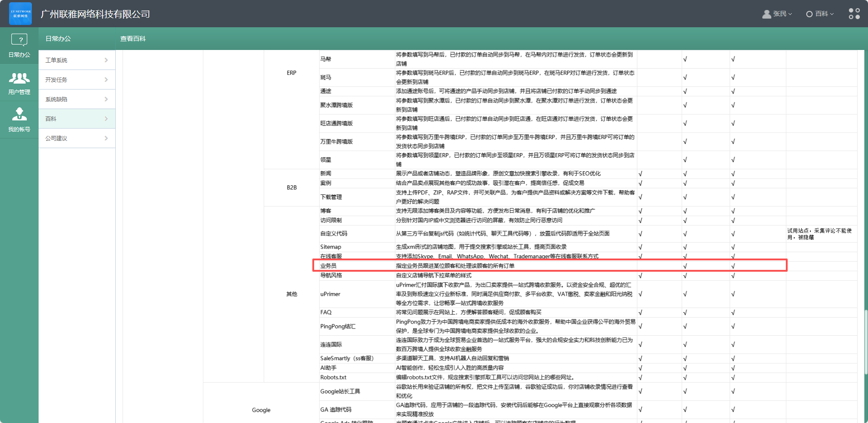The image size is (868, 423).
Task: Click the uPrimer feature name cell
Action: click(x=330, y=294)
